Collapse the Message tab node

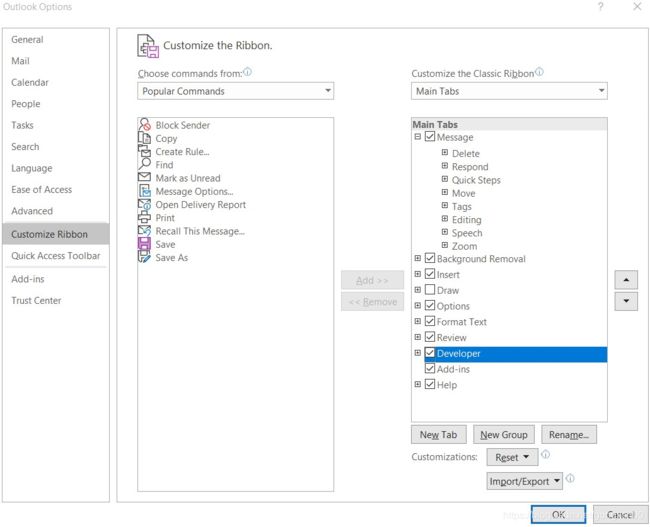point(418,136)
